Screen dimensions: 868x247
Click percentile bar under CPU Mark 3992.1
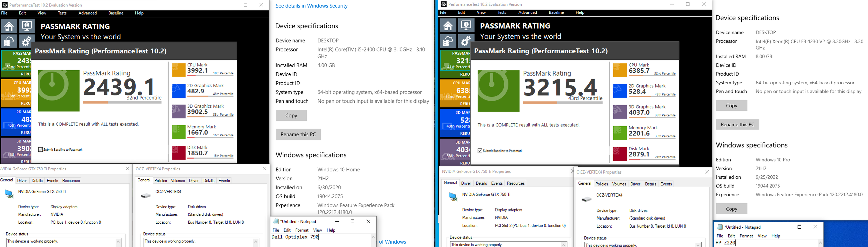click(x=211, y=75)
